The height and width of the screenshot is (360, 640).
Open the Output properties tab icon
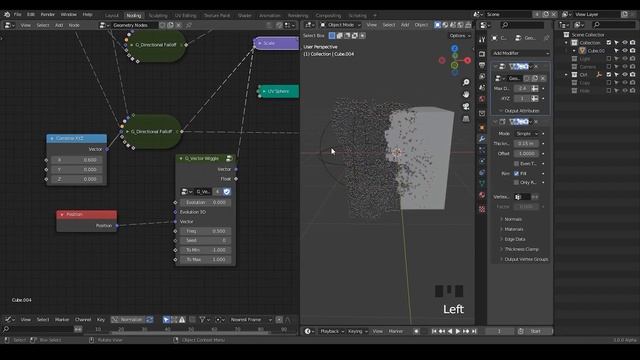482,65
